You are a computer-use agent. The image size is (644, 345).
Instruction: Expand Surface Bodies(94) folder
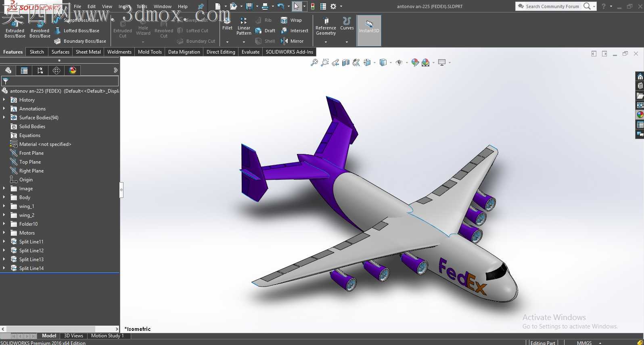pyautogui.click(x=4, y=117)
